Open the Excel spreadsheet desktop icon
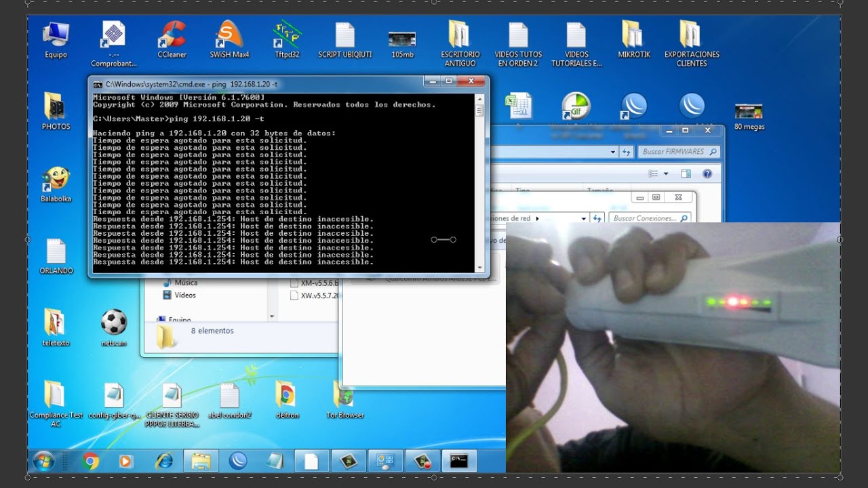 click(x=517, y=106)
